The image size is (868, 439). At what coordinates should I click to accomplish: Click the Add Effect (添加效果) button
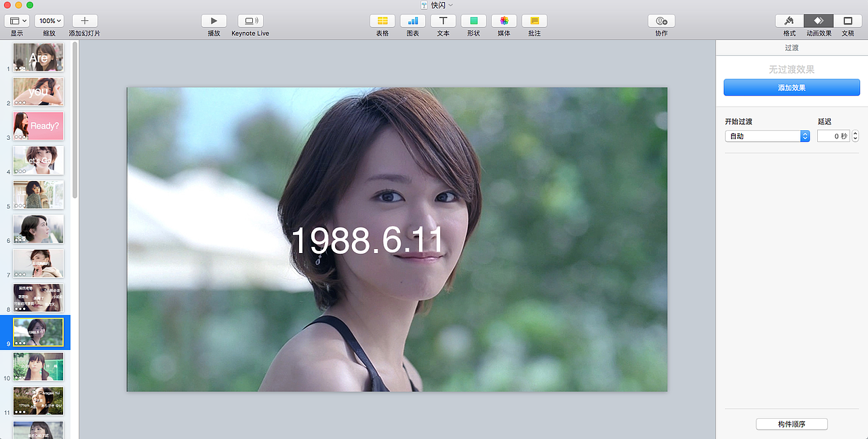click(791, 88)
